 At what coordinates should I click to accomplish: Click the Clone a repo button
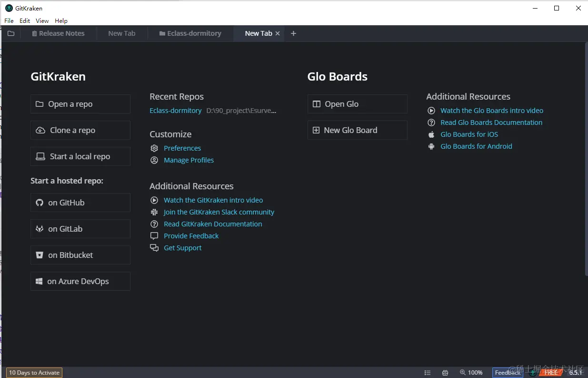click(80, 130)
